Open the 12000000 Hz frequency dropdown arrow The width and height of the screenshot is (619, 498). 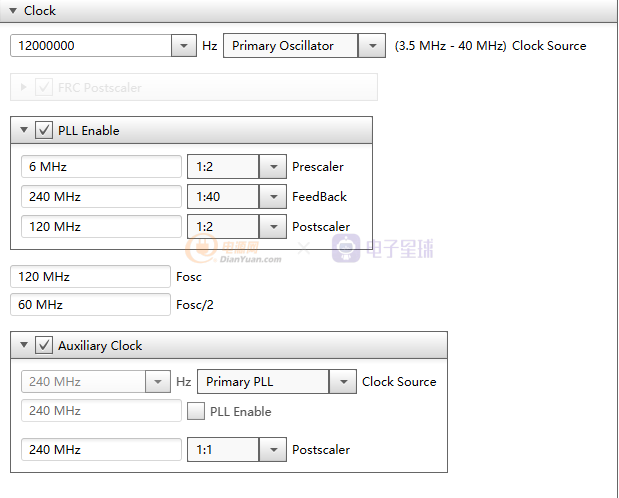tap(184, 46)
